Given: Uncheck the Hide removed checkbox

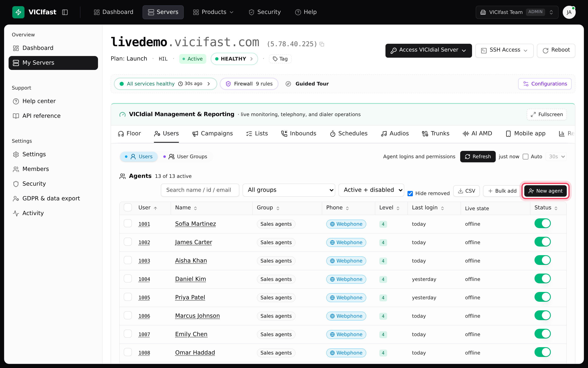Looking at the screenshot, I should tap(410, 193).
